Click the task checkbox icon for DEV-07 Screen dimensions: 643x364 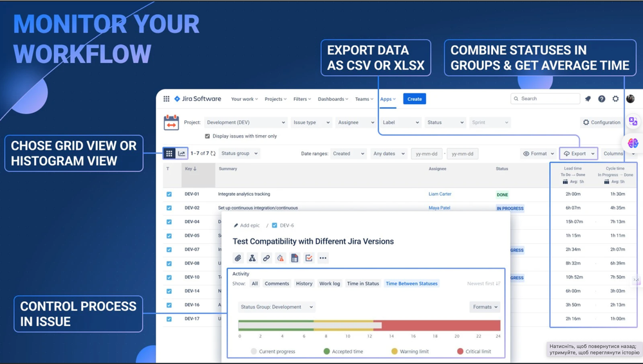[x=169, y=250]
